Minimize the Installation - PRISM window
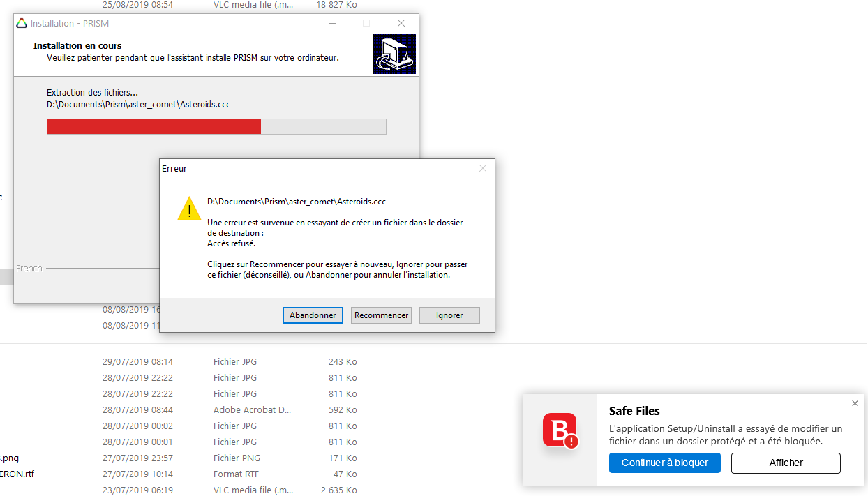 tap(332, 23)
